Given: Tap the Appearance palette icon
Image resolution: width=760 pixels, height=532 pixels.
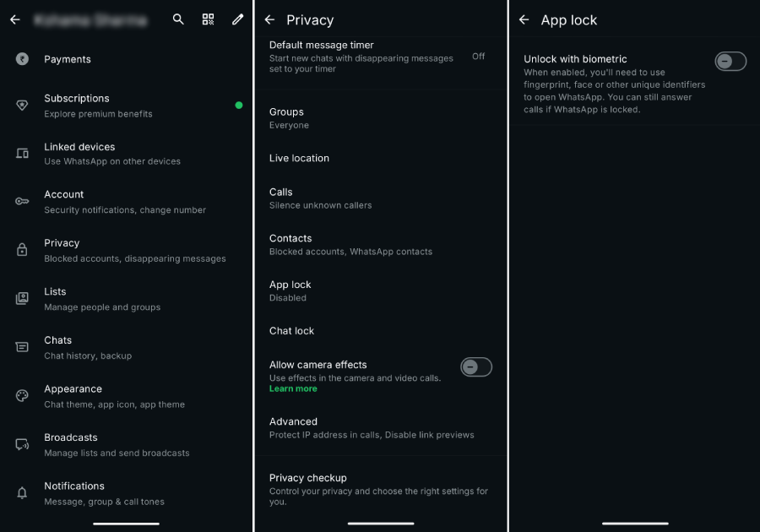Looking at the screenshot, I should tap(22, 396).
